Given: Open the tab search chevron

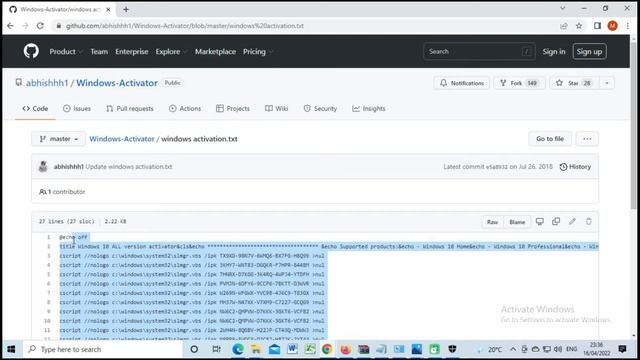Looking at the screenshot, I should pyautogui.click(x=562, y=8).
